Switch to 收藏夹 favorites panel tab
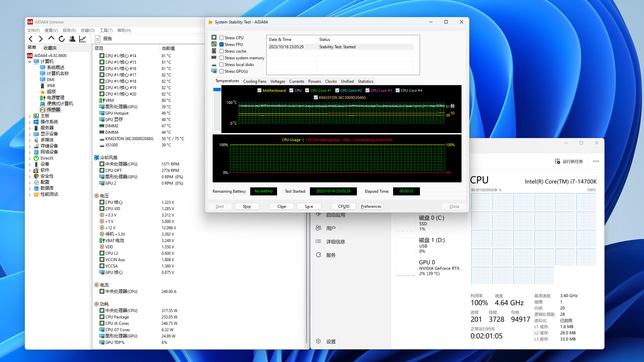 [x=50, y=48]
